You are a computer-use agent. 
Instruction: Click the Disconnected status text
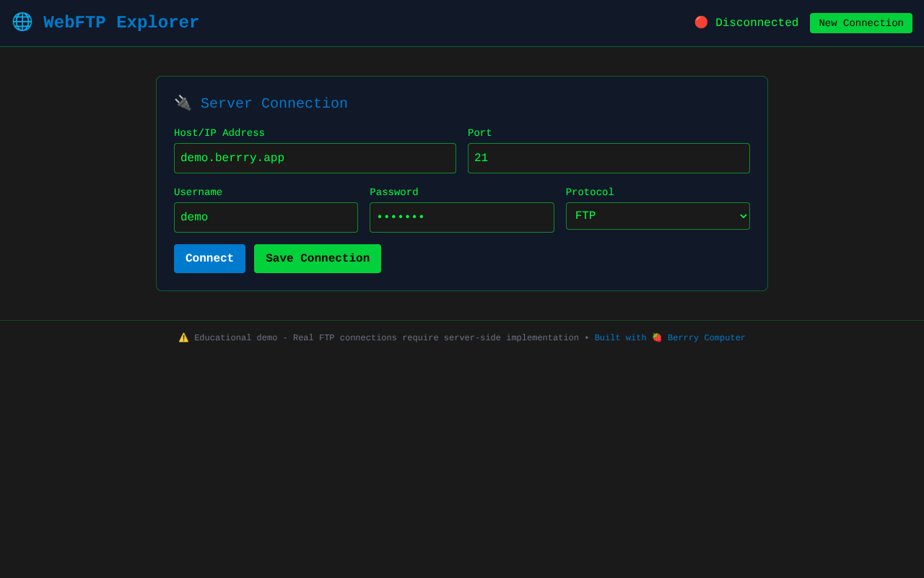pos(757,22)
